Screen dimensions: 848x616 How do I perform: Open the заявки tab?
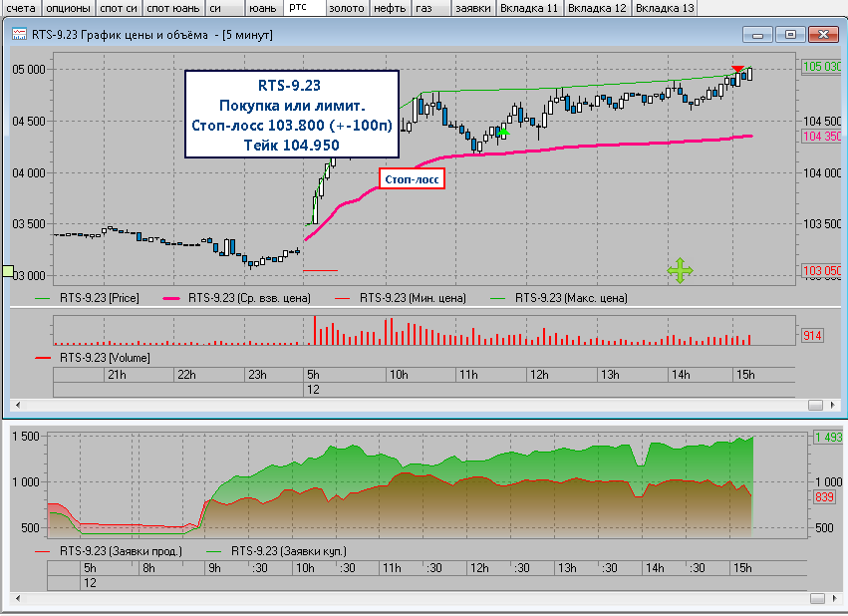coord(473,8)
